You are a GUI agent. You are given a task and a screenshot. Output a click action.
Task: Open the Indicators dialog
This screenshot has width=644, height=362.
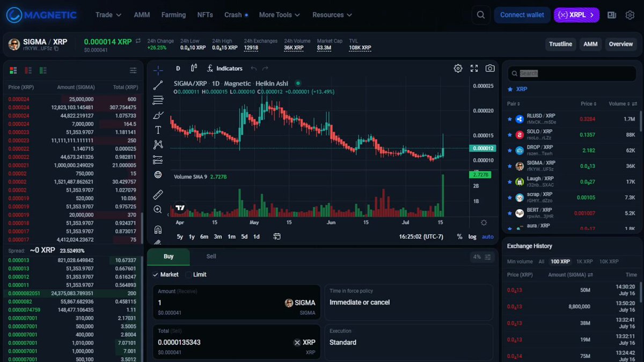(x=225, y=69)
